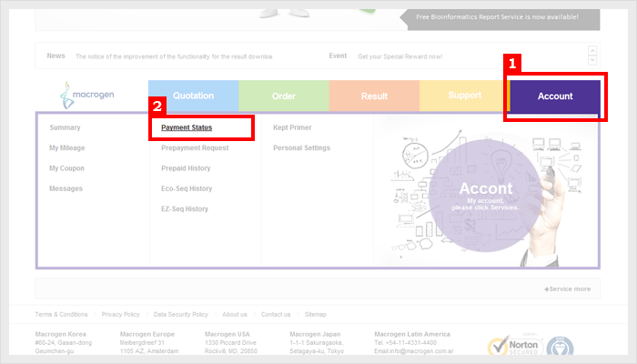Click the Macrogen Latin America heading
Viewport: 637px width, 364px height.
(412, 334)
